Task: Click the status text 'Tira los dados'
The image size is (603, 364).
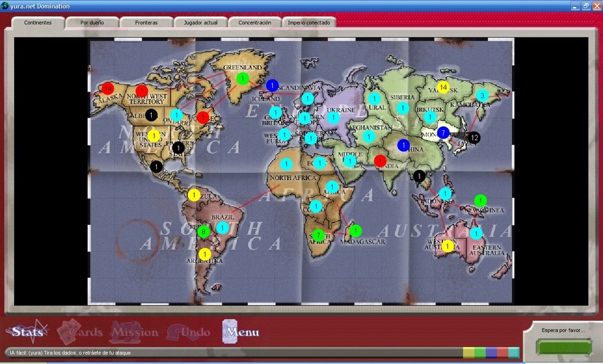Action: point(60,353)
